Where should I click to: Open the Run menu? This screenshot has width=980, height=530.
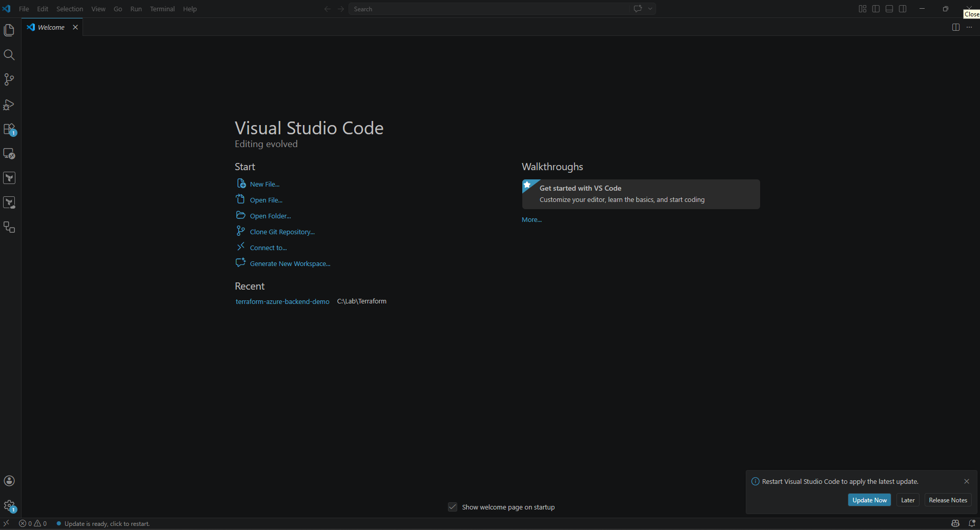pos(136,9)
